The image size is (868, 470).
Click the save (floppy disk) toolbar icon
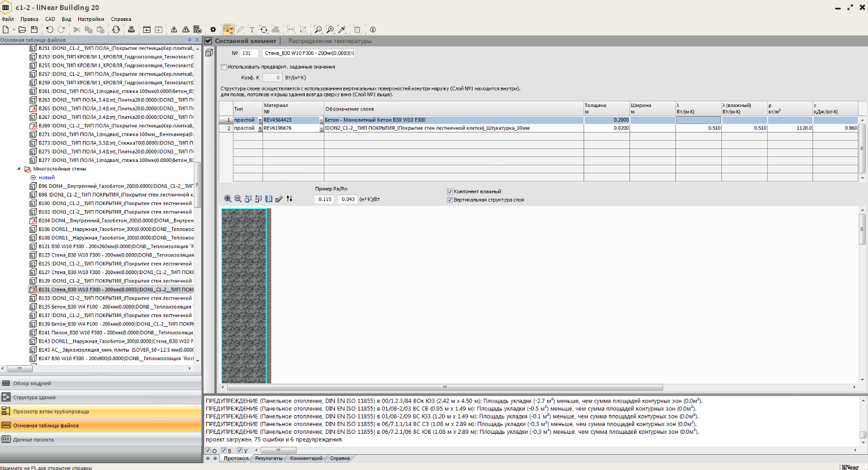click(x=34, y=29)
